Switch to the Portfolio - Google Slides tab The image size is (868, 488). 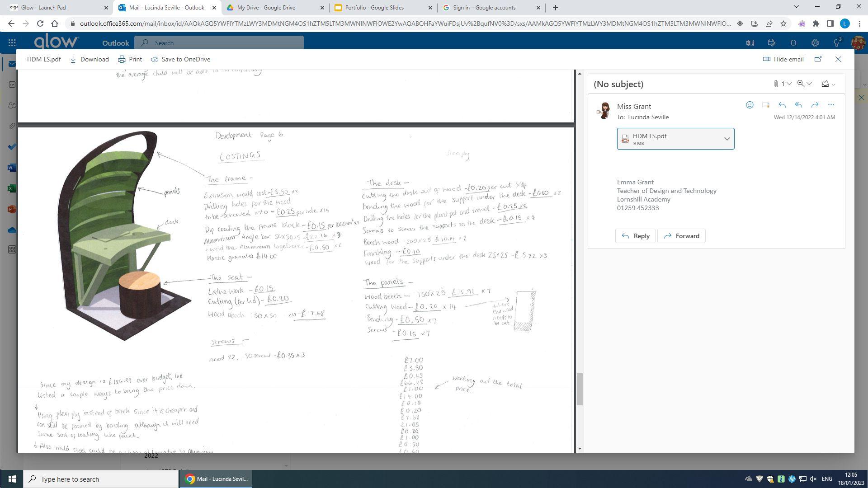(x=374, y=8)
